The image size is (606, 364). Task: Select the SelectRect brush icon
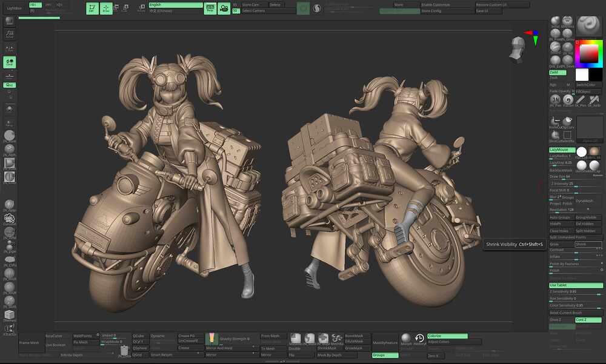(x=567, y=135)
